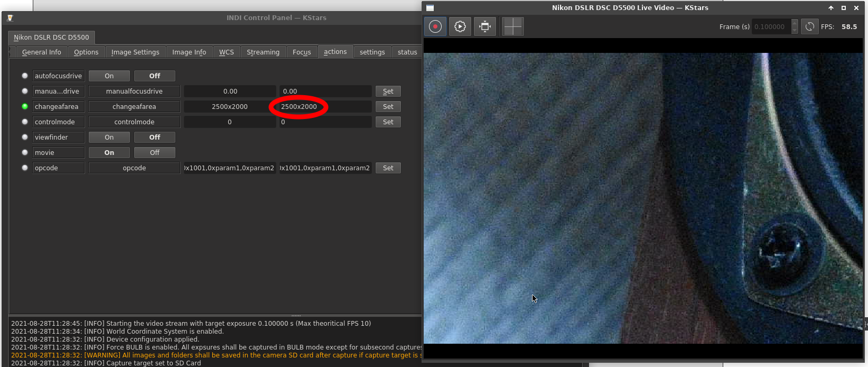
Task: Click the 'controlmode' property label
Action: (x=59, y=122)
